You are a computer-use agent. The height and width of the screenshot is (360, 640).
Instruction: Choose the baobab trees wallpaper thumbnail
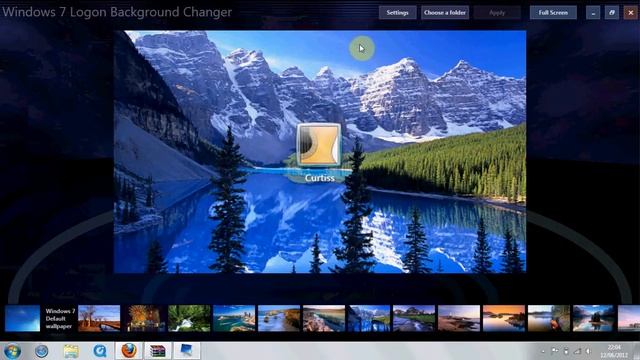click(x=99, y=318)
